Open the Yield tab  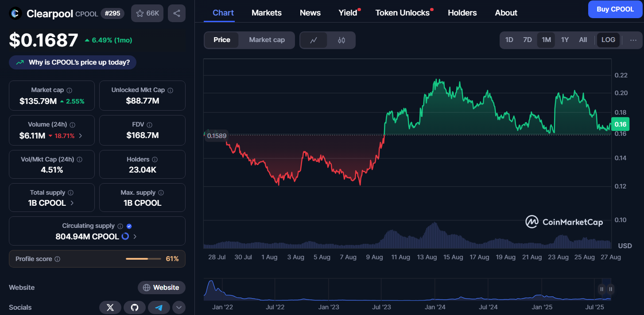tap(348, 13)
